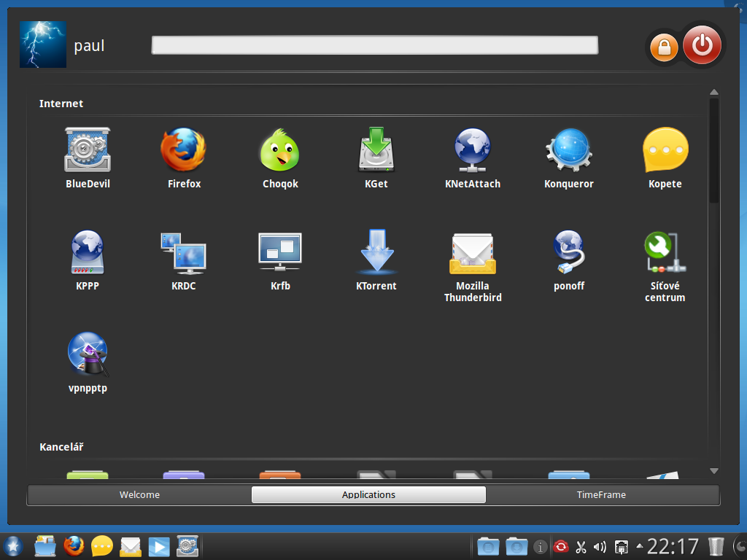Open the mail envelope icon in the panel

pyautogui.click(x=131, y=547)
